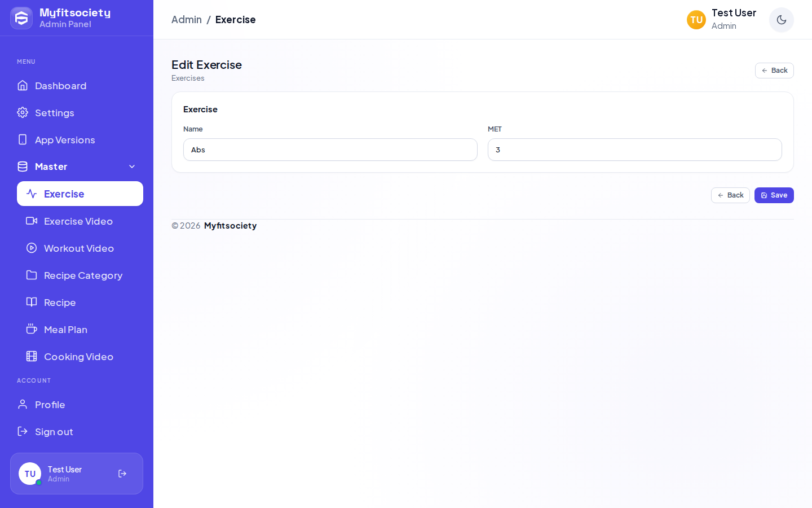This screenshot has height=508, width=812.
Task: Click the Master database menu section
Action: 77,167
